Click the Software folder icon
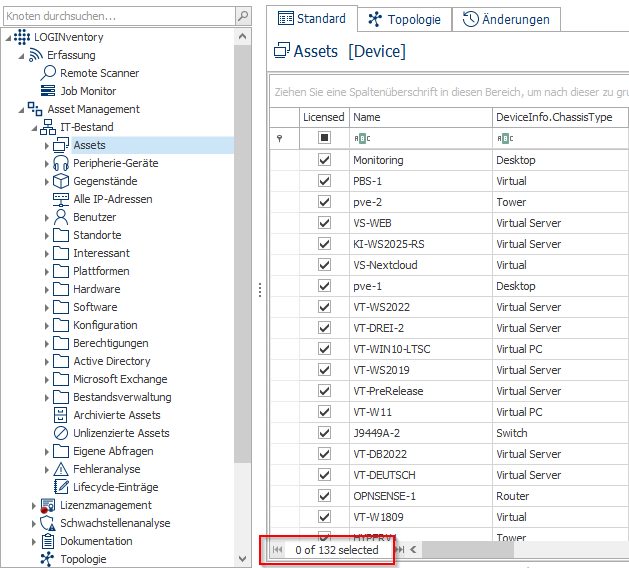Viewport: 629px width, 568px height. [61, 307]
